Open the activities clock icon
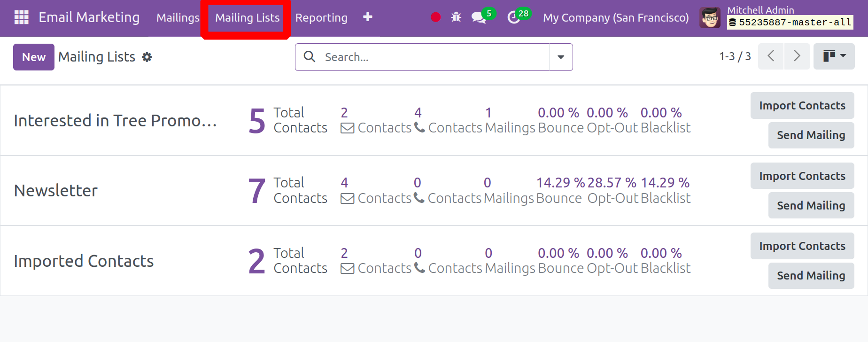This screenshot has width=868, height=342. click(514, 17)
